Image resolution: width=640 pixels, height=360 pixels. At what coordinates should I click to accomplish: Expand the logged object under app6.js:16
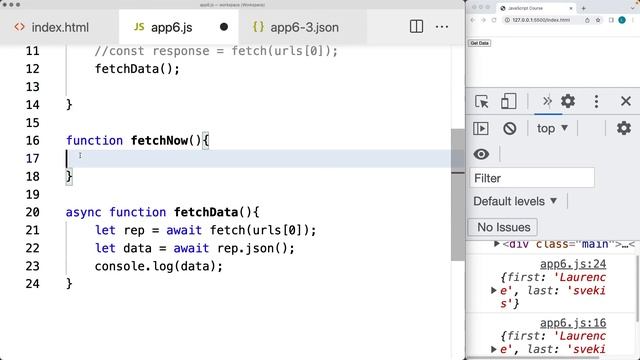tap(493, 349)
